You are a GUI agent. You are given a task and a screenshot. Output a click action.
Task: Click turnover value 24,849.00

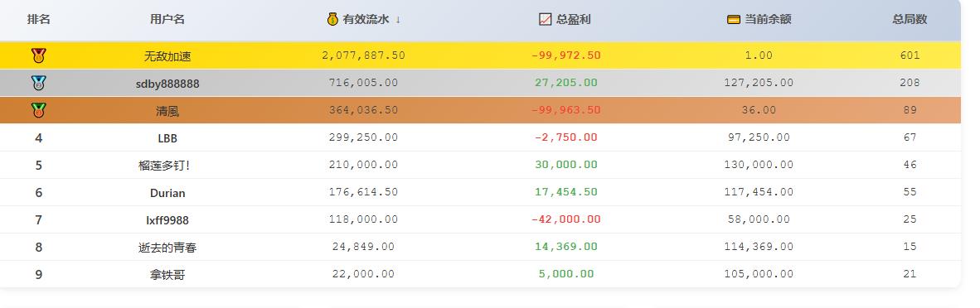tap(364, 247)
